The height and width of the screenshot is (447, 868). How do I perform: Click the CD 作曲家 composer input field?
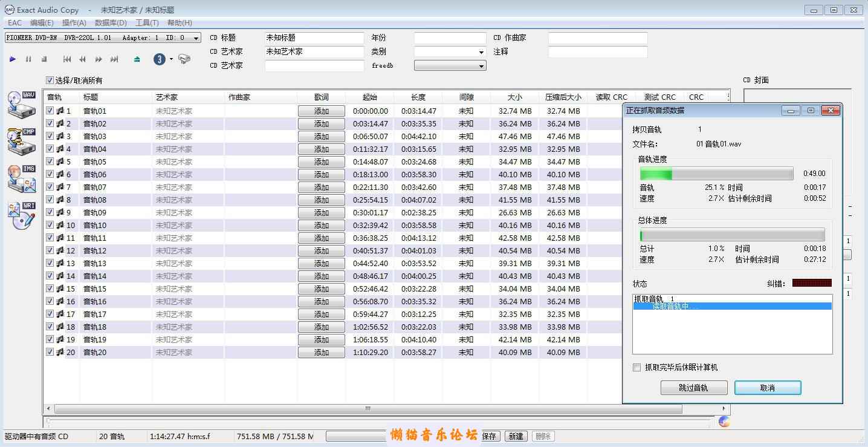pos(598,38)
